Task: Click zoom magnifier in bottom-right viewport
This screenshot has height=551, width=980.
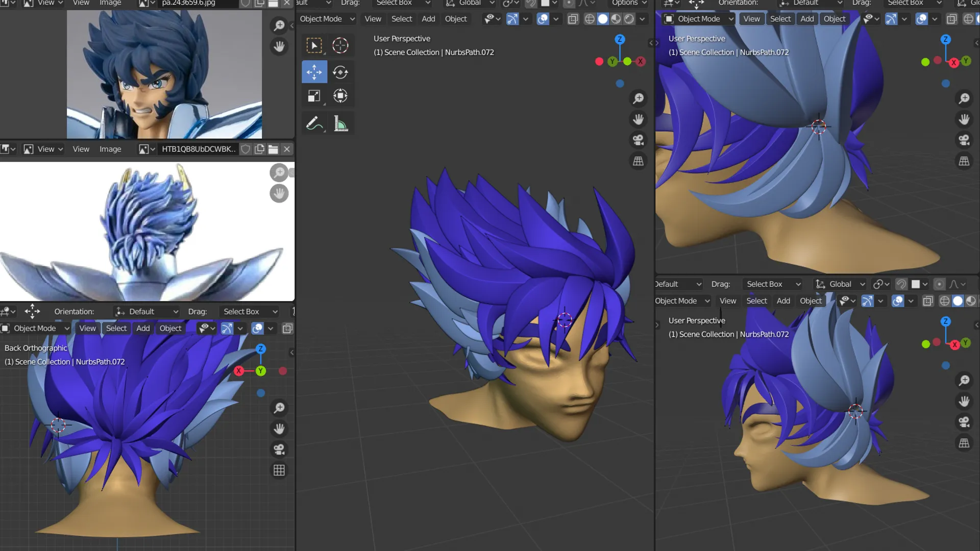Action: tap(964, 381)
